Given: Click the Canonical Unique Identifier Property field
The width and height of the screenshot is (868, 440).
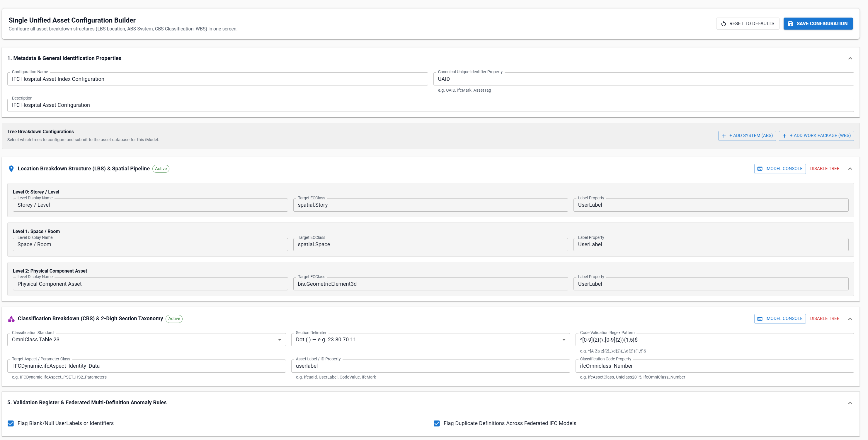Looking at the screenshot, I should 644,79.
